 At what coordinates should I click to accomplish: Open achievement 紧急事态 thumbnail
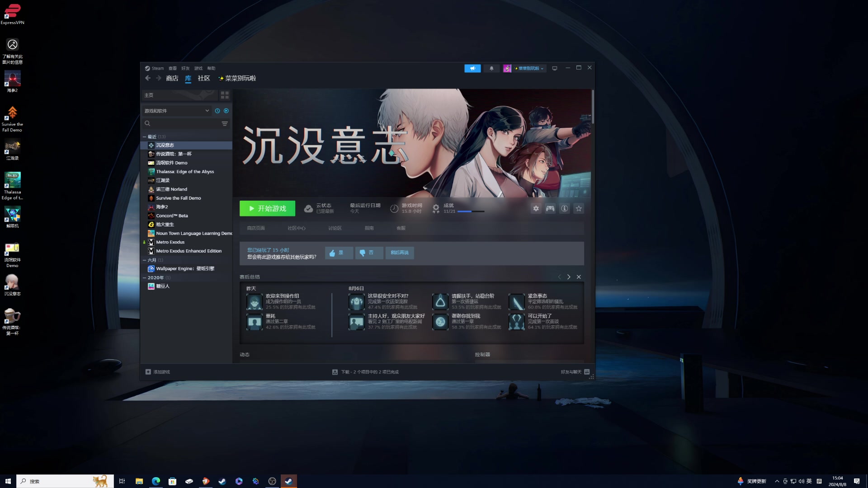coord(517,302)
